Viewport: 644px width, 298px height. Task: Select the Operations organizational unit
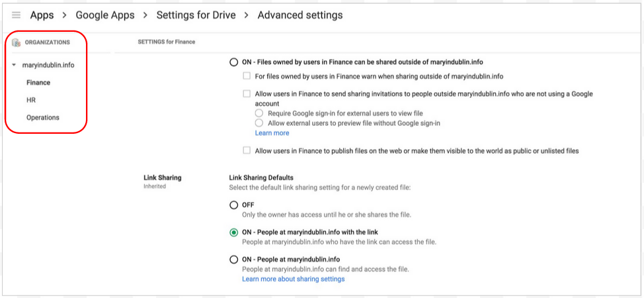coord(43,118)
